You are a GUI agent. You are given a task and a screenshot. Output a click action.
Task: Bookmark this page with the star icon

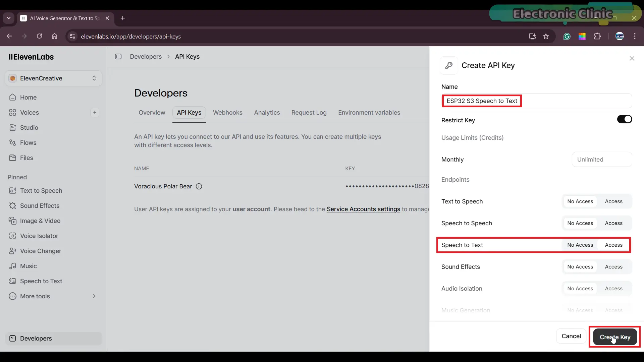click(546, 36)
